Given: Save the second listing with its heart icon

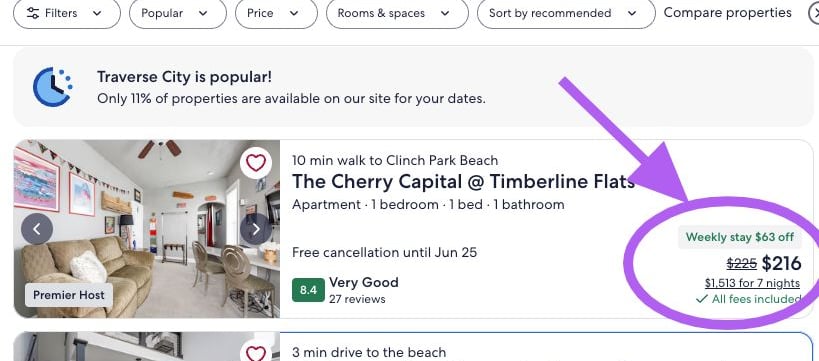Looking at the screenshot, I should click(x=256, y=354).
